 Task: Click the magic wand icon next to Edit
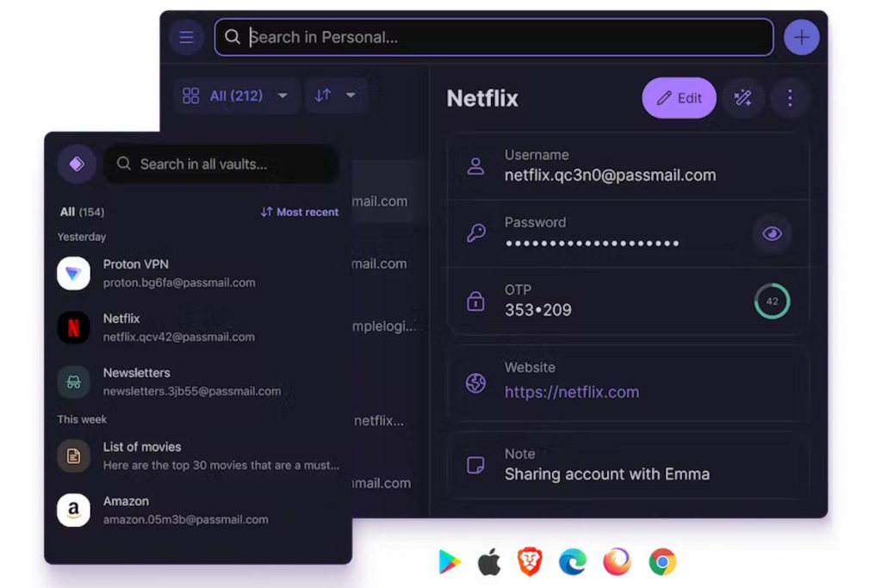point(742,98)
